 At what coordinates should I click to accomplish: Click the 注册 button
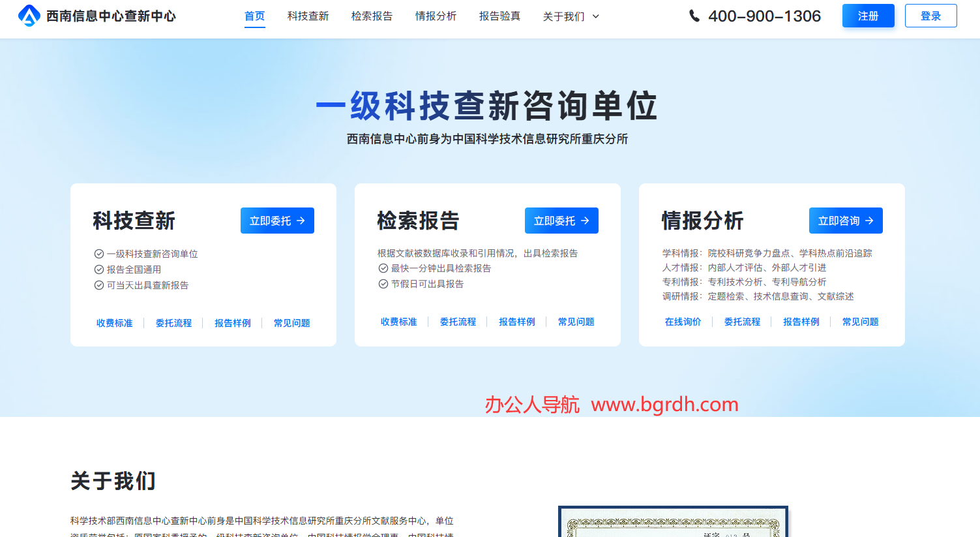pyautogui.click(x=868, y=16)
